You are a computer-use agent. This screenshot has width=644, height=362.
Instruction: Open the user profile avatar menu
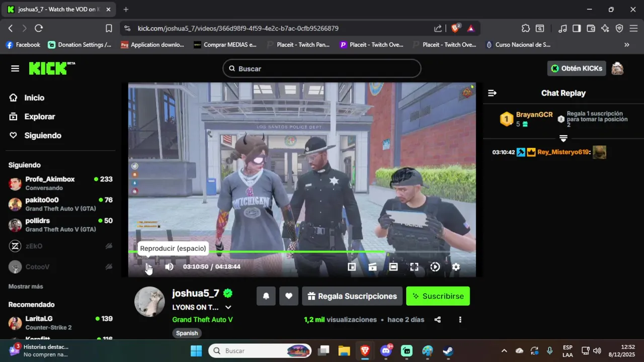pos(617,68)
